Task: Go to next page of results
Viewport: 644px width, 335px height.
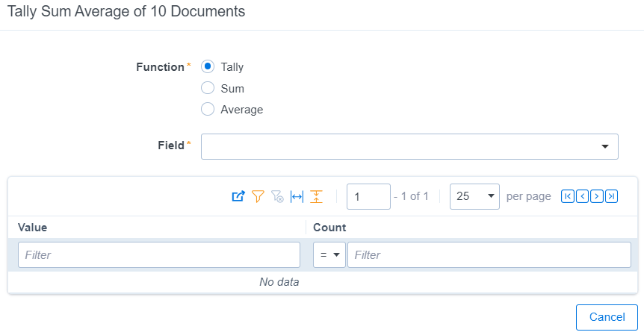Action: coord(597,196)
